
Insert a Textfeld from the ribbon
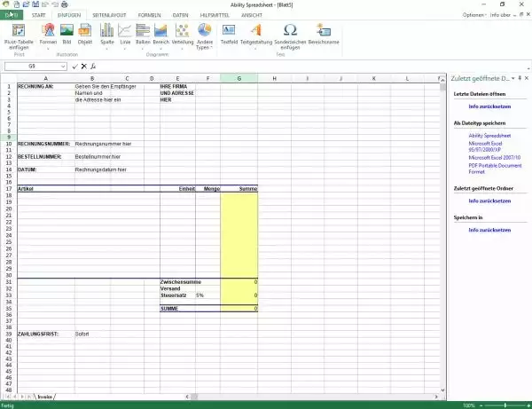[229, 35]
